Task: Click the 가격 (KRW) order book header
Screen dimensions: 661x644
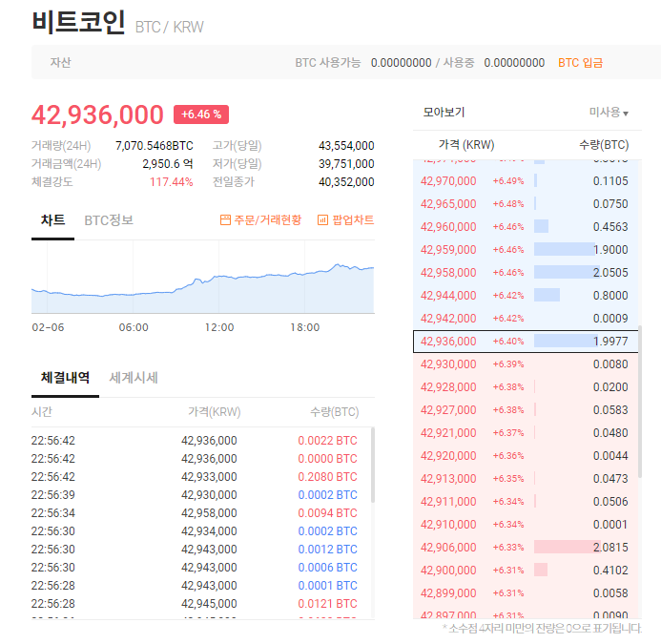Action: tap(466, 145)
